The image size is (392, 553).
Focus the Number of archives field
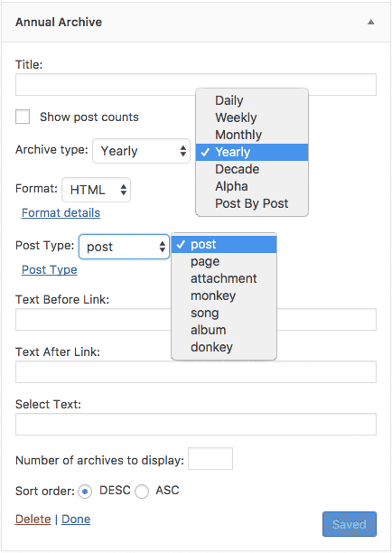[210, 458]
